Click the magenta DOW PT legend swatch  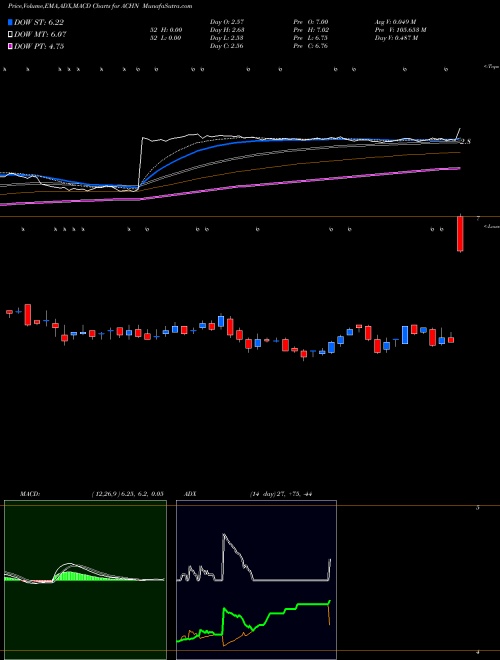click(10, 46)
